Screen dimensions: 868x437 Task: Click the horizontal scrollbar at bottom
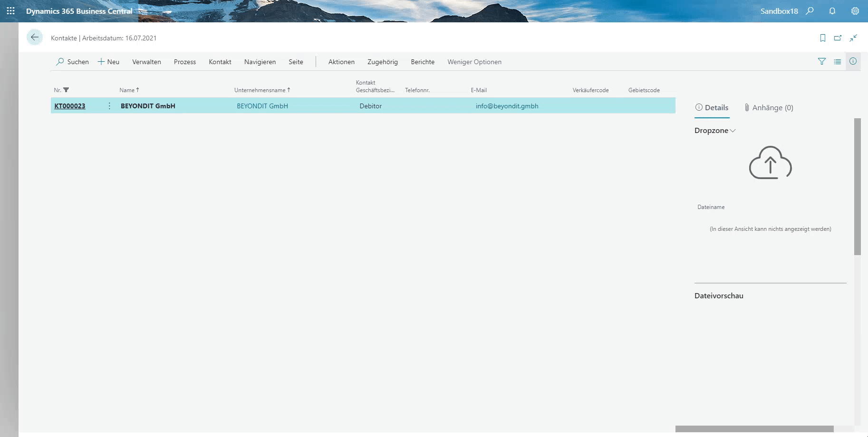[754, 429]
